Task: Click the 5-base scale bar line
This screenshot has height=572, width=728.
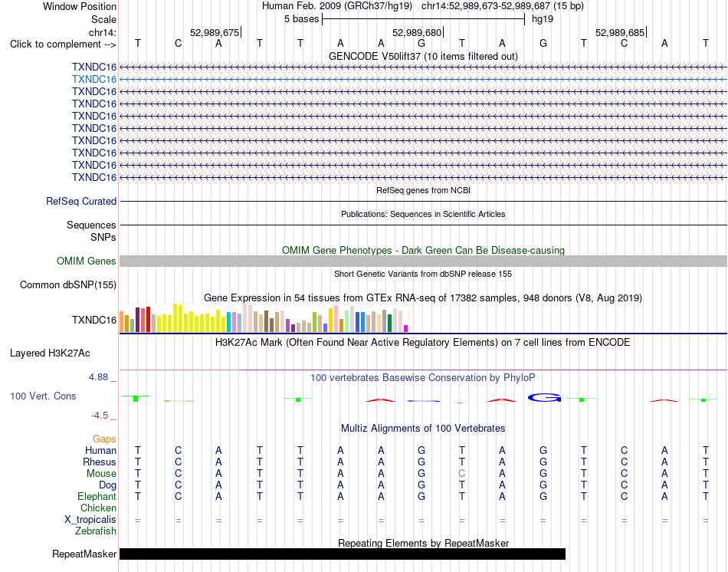Action: (424, 19)
